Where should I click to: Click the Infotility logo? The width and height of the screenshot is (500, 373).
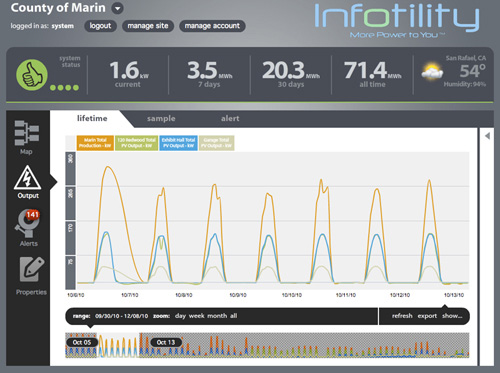pos(397,20)
